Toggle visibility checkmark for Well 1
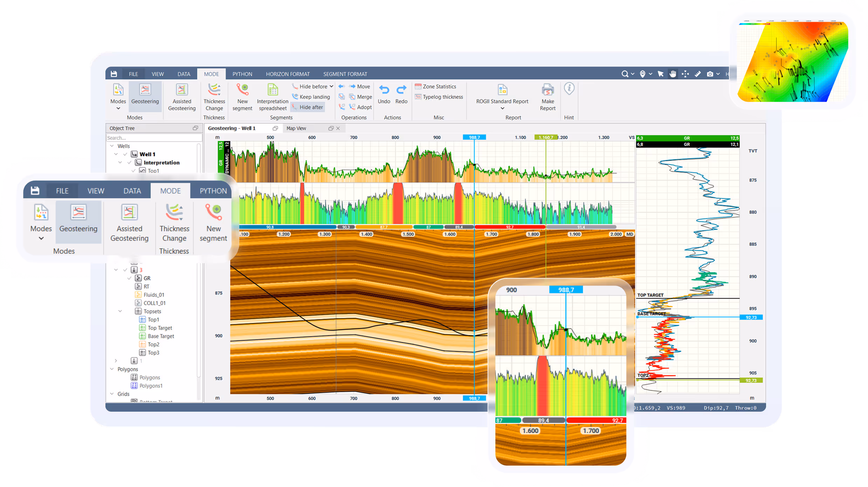The width and height of the screenshot is (868, 487). 125,154
